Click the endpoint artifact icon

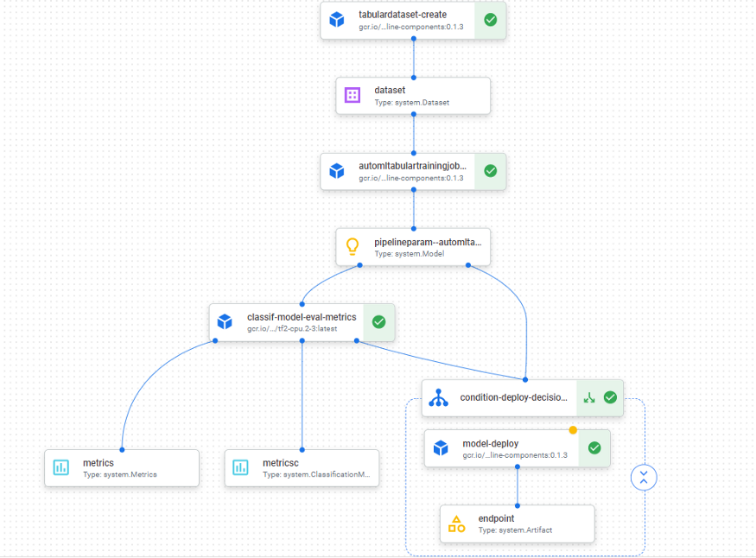[x=455, y=523]
